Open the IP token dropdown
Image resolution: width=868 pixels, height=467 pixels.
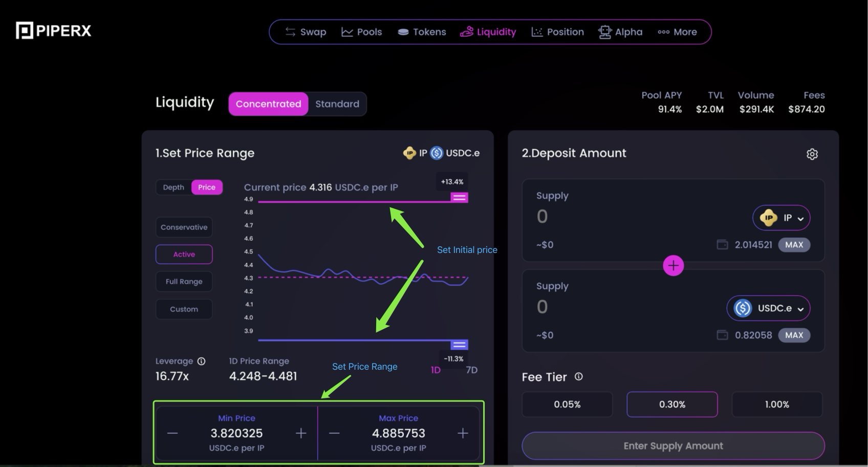(781, 218)
